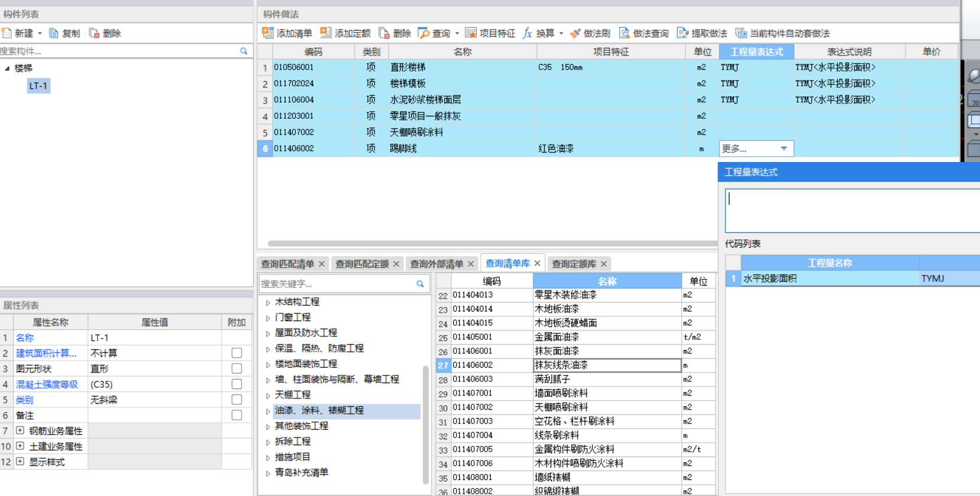
Task: Click the 名称 property link
Action: (25, 338)
